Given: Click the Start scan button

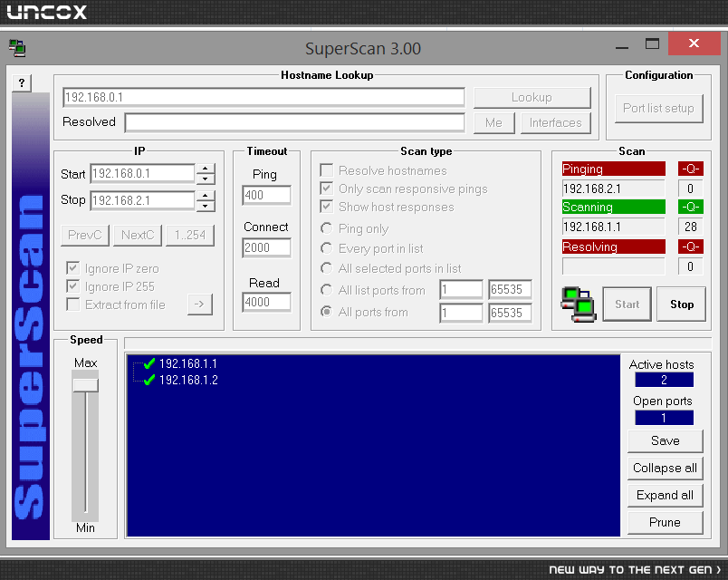Looking at the screenshot, I should coord(627,304).
